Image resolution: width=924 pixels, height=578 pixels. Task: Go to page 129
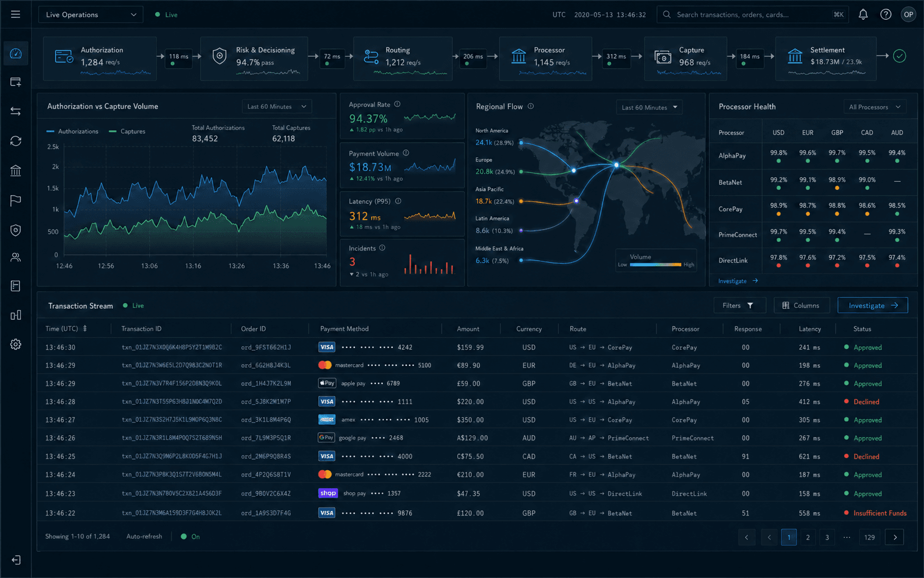pos(870,537)
